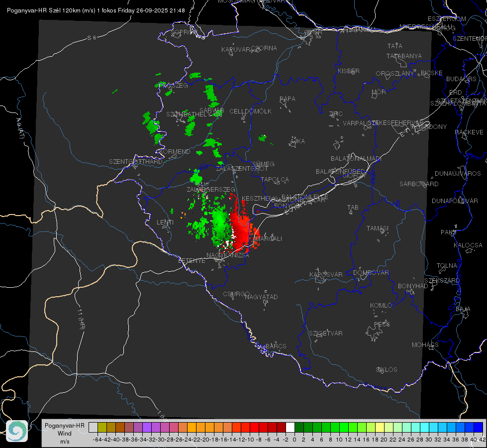Screen dimensions: 487x448
Task: Click the 'CSORNA' town label
Action: click(x=264, y=48)
